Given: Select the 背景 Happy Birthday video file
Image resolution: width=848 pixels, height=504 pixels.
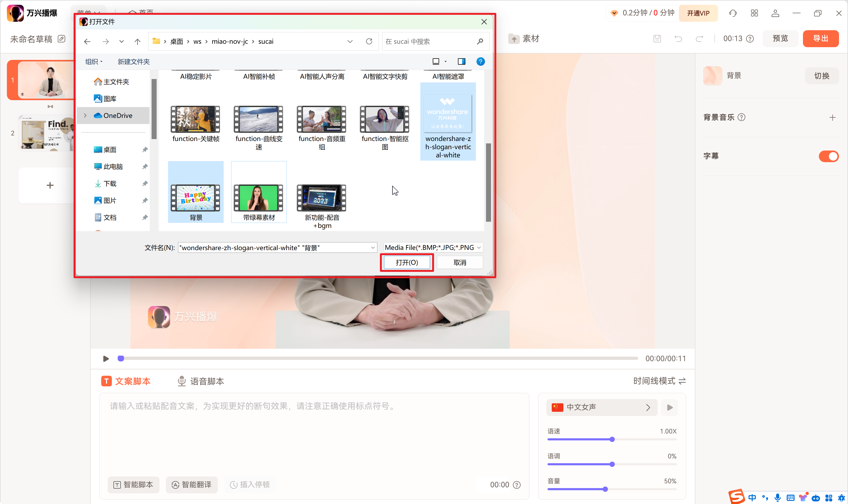Looking at the screenshot, I should [196, 192].
